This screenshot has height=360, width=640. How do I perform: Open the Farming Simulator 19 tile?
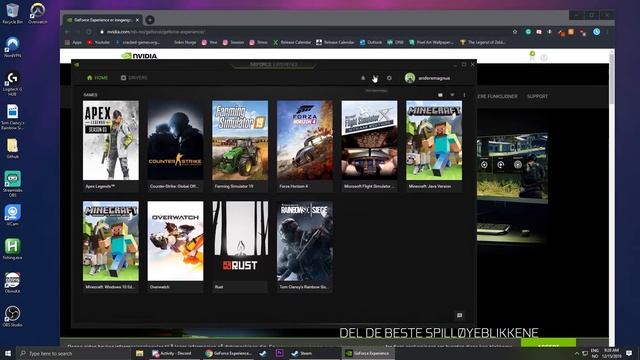pos(240,145)
